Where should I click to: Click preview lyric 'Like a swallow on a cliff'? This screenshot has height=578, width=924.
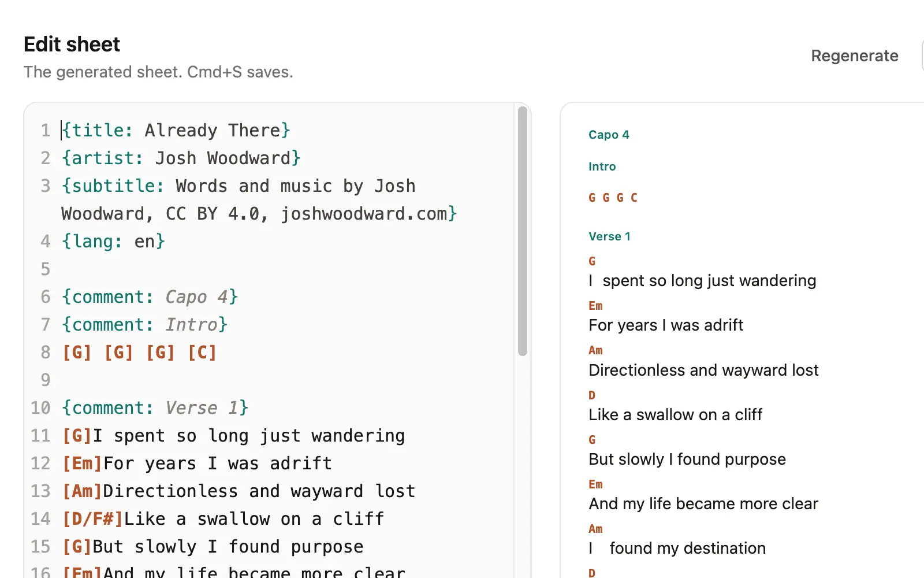[x=676, y=414]
